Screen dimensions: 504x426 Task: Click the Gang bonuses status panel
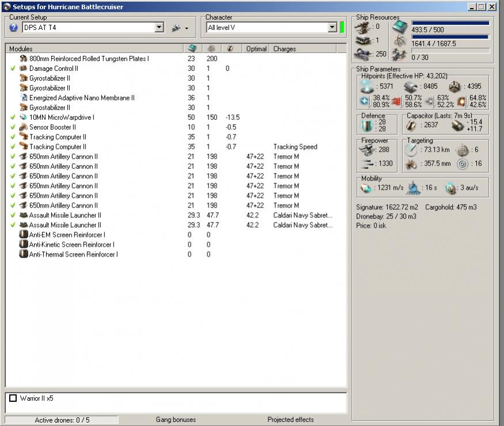point(176,420)
